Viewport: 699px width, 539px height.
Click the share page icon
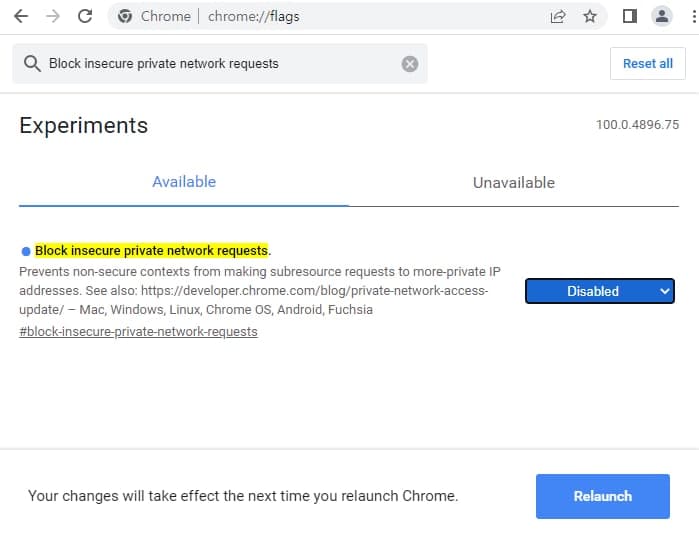pos(558,17)
